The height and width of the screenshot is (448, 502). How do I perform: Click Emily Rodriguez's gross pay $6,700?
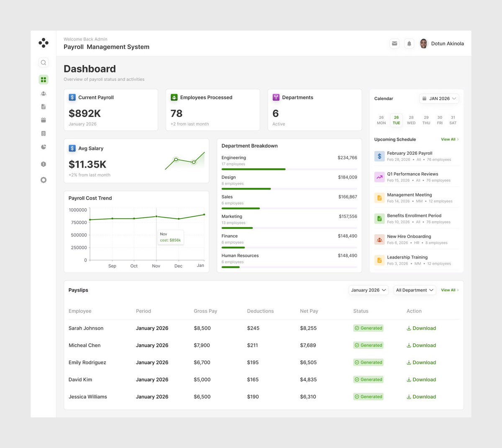click(x=202, y=363)
